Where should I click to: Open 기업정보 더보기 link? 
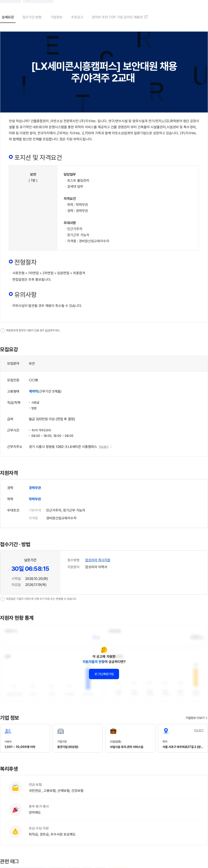pyautogui.click(x=196, y=718)
